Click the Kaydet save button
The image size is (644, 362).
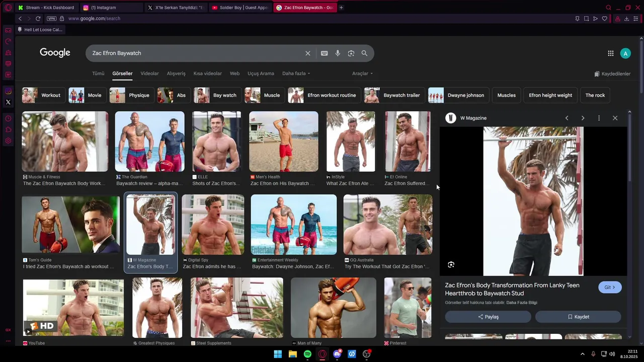click(x=578, y=317)
